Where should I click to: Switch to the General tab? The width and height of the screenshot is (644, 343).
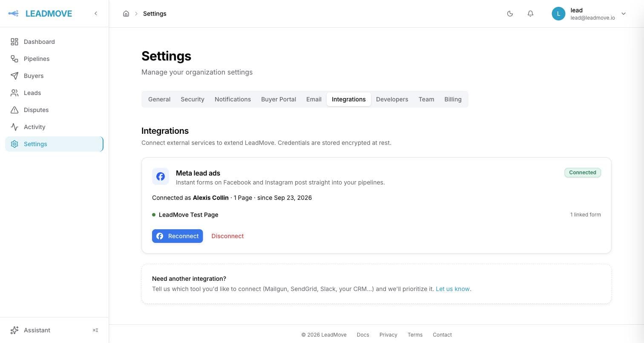pos(159,99)
